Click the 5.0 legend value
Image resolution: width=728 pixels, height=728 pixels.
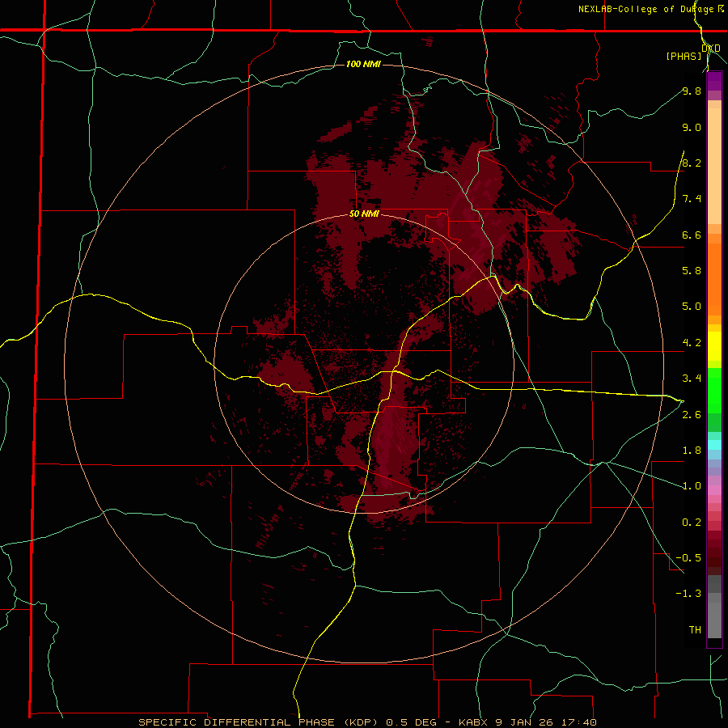tap(692, 307)
